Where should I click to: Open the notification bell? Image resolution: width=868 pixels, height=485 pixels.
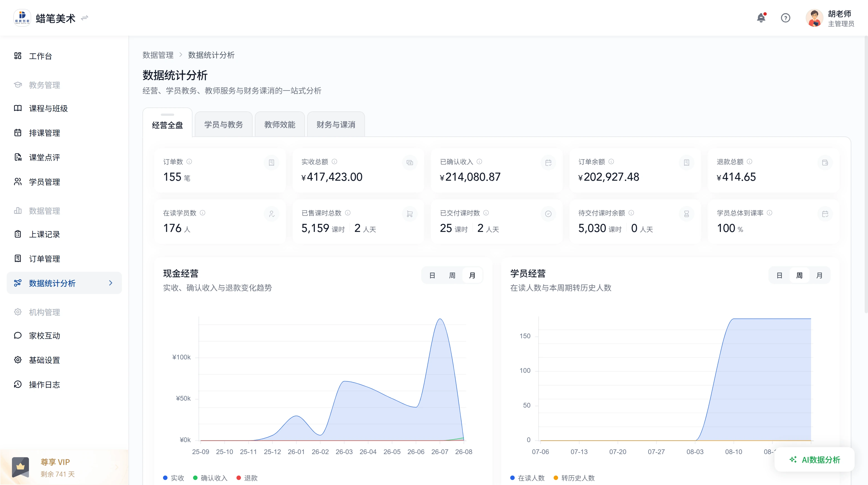[x=761, y=18]
